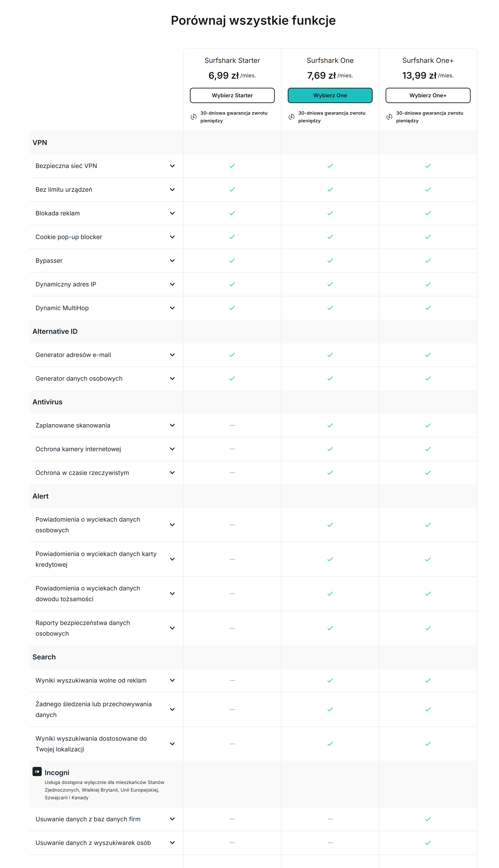Expand Generator adresów e-mail row
Screen dimensions: 499x868
pos(172,355)
